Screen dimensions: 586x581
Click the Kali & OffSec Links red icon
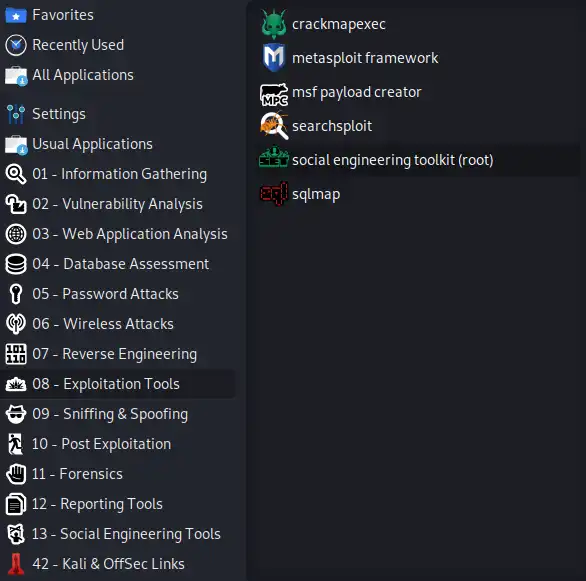tap(16, 564)
